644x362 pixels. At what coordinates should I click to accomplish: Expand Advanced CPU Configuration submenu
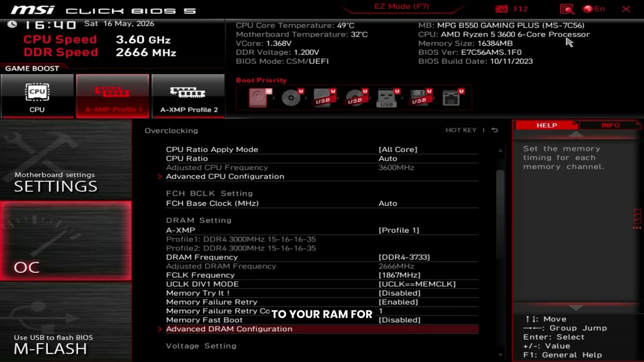pyautogui.click(x=321, y=176)
